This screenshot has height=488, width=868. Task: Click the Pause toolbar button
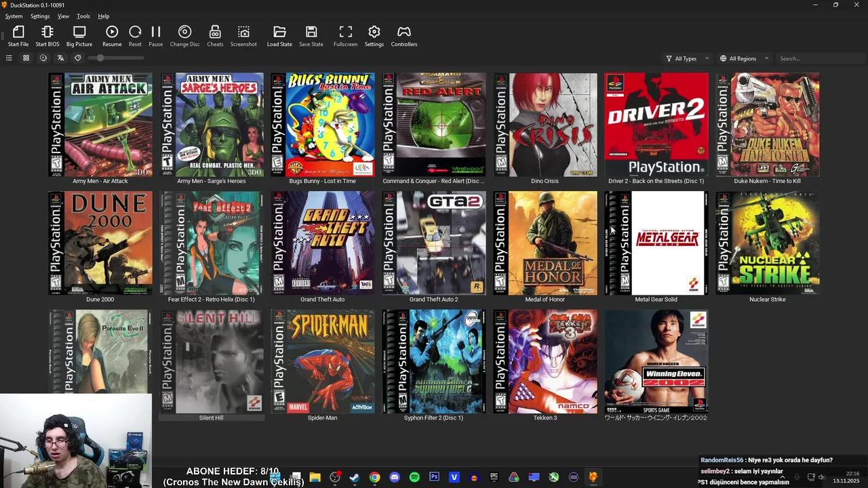(156, 36)
